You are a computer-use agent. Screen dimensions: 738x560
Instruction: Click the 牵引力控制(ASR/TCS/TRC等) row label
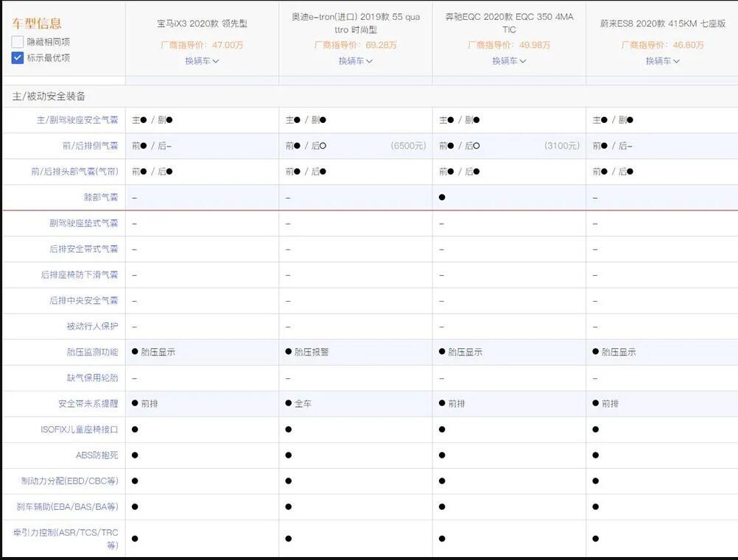coord(66,539)
